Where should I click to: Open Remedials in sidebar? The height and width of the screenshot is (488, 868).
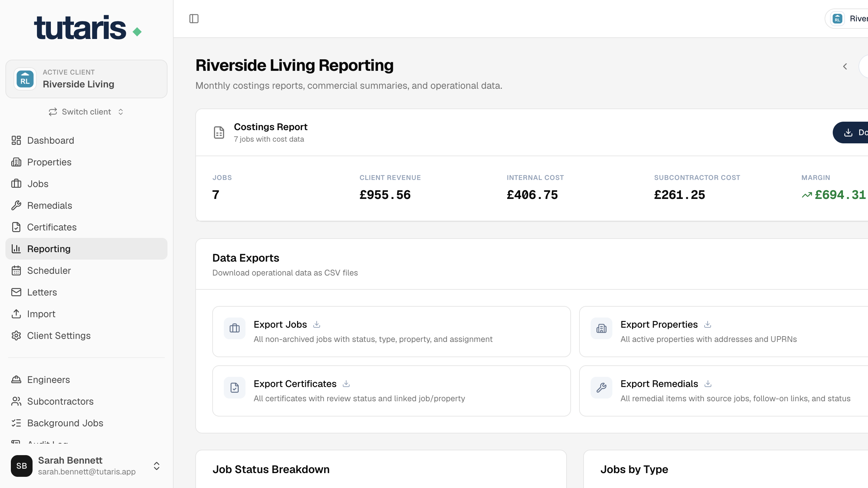(x=86, y=205)
